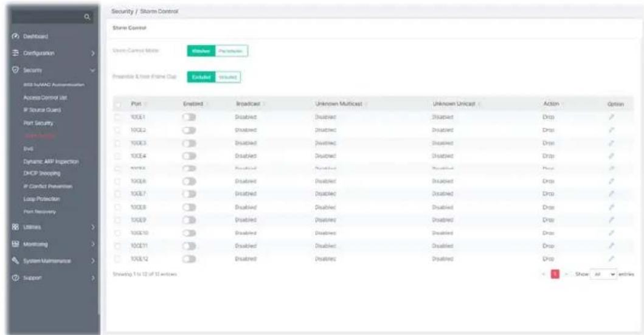Edit port 10GE3 with its pencil icon
The image size is (644, 335).
point(611,143)
